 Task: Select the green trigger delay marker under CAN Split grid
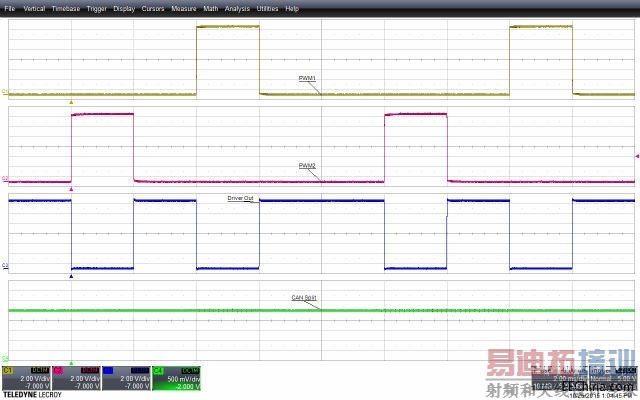(71, 363)
